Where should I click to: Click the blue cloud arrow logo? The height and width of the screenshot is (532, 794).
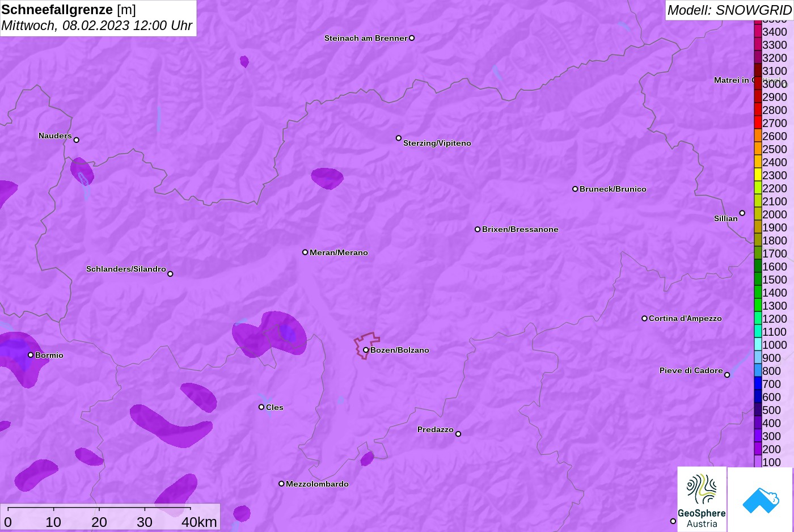pos(761,500)
